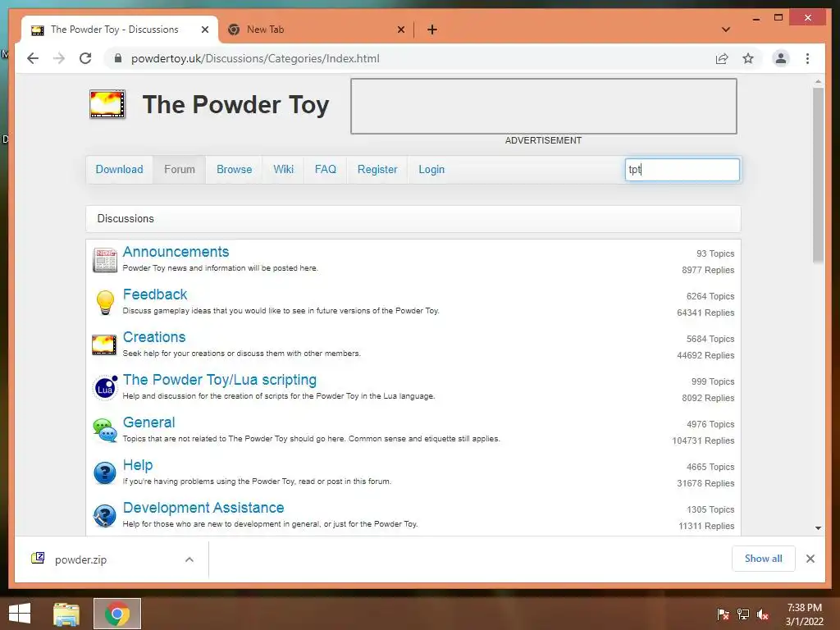The height and width of the screenshot is (630, 840).
Task: Click the search field containing tpt
Action: [682, 169]
